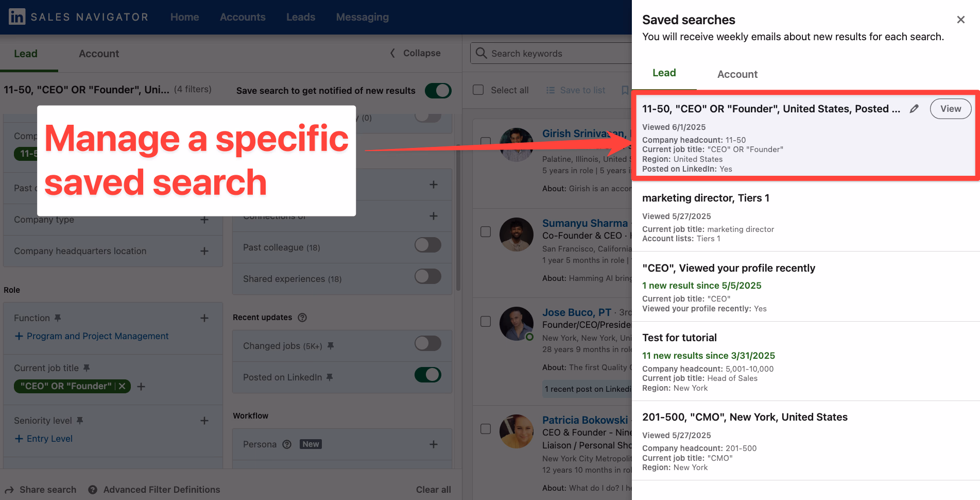980x500 pixels.
Task: Check the box for Sumanyu Sharma
Action: pyautogui.click(x=486, y=231)
